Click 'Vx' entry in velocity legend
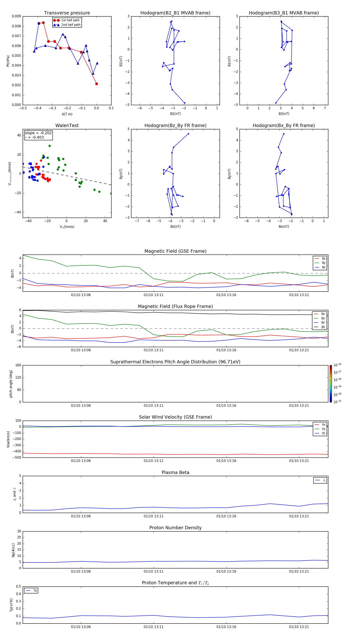This screenshot has width=351, height=644. point(320,424)
